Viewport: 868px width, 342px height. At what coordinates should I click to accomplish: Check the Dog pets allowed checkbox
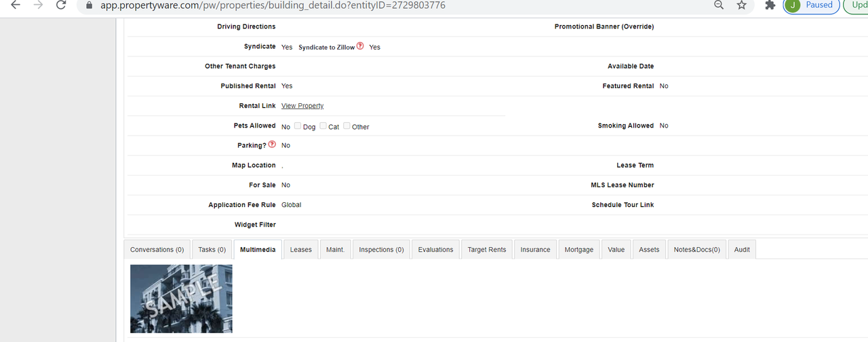298,126
